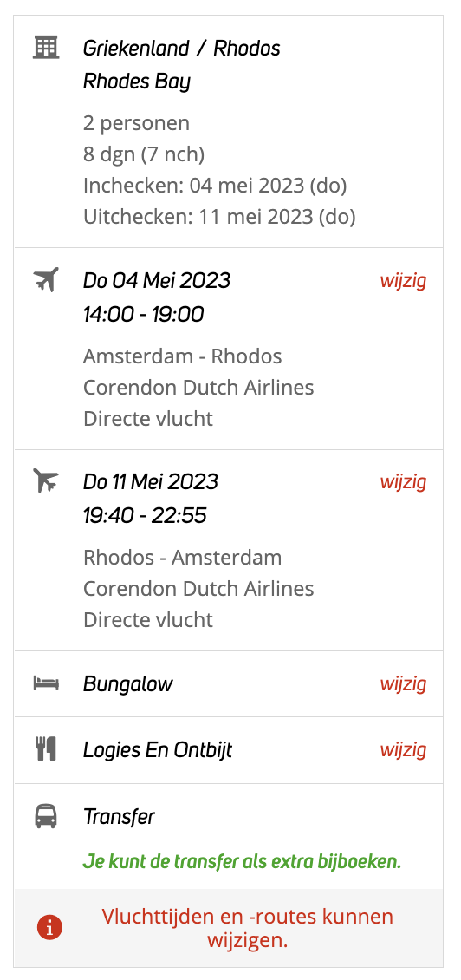Click the Do 11 Mei 2023 date heading
Image resolution: width=461 pixels, height=980 pixels.
pos(151,482)
